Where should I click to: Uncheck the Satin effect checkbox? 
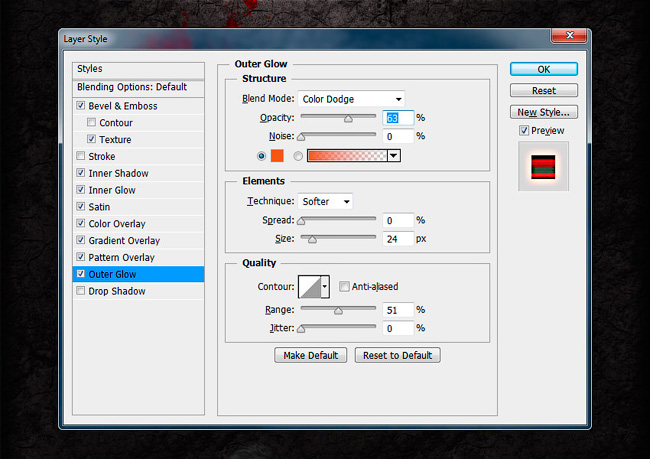pos(81,206)
